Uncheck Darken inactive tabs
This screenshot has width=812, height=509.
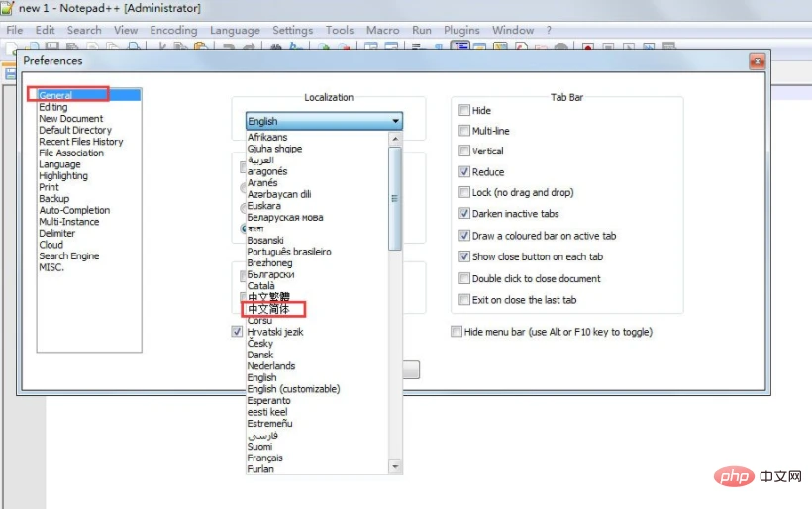pyautogui.click(x=464, y=214)
